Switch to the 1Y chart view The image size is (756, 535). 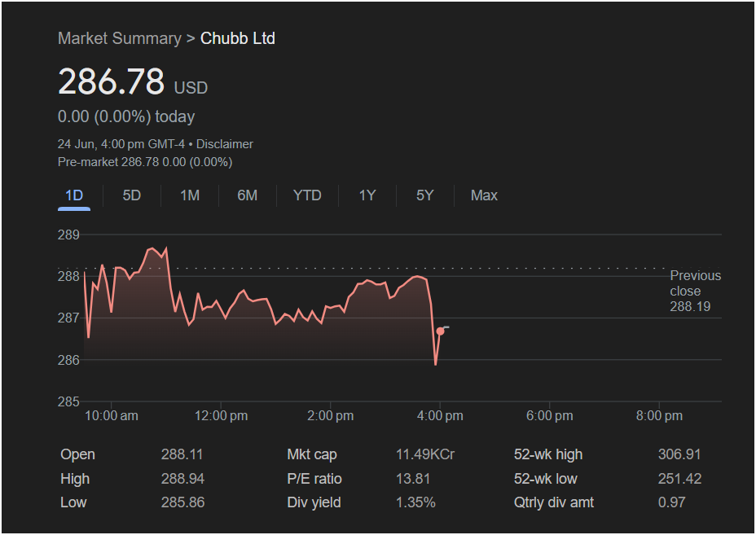[x=367, y=195]
